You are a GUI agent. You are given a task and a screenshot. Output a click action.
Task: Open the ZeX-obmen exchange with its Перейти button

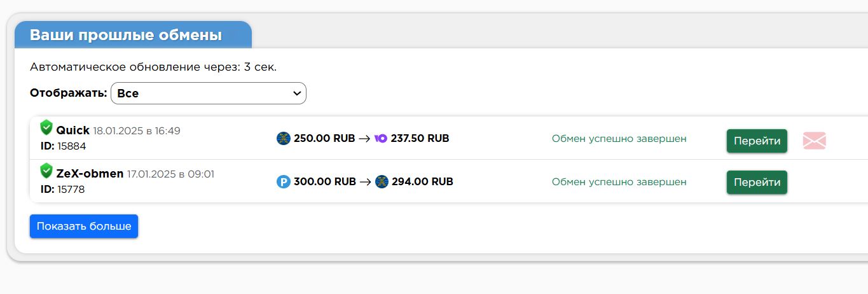[757, 182]
